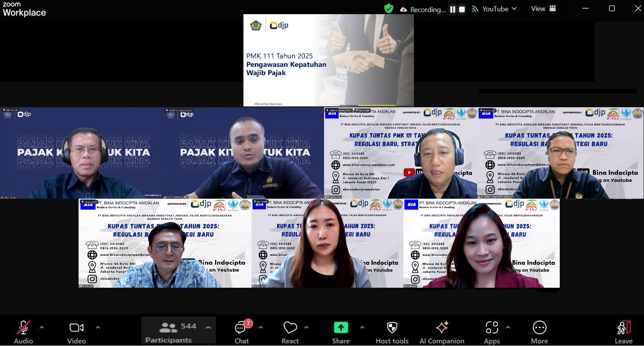Image resolution: width=644 pixels, height=346 pixels.
Task: Launch AI Companion
Action: click(441, 331)
